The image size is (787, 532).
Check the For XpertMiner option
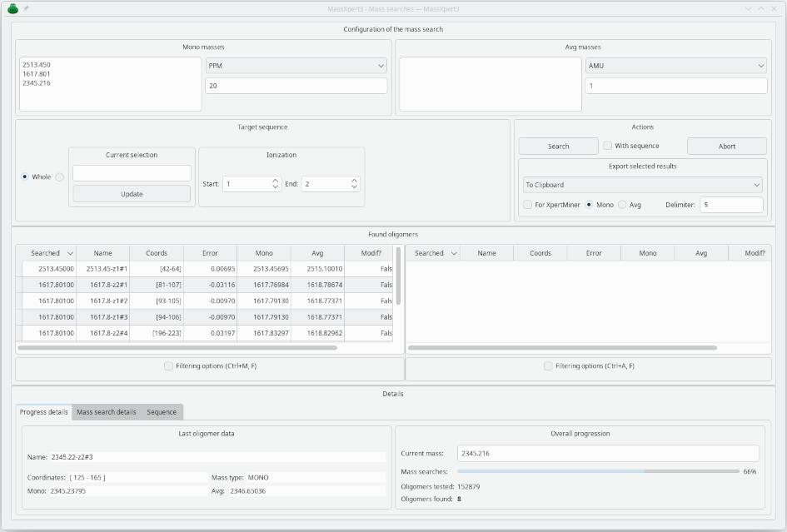pos(527,204)
